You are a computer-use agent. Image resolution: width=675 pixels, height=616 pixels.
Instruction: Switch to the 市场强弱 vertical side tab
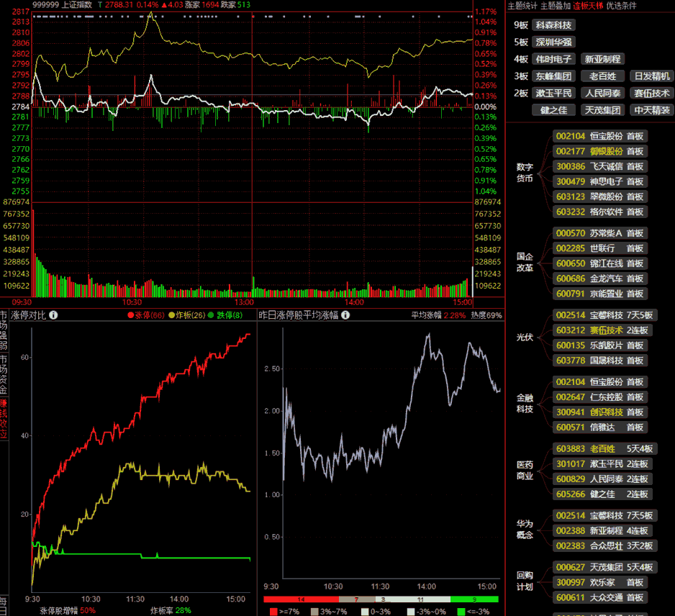(x=4, y=330)
